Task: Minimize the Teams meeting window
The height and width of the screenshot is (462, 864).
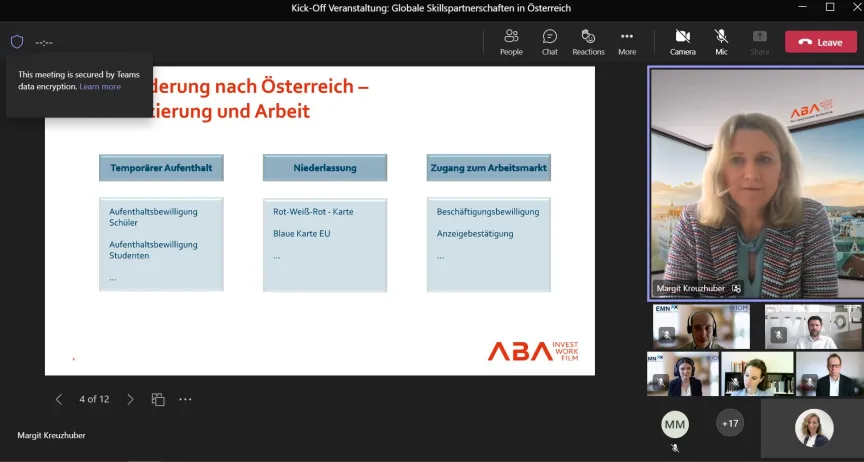Action: tap(802, 7)
